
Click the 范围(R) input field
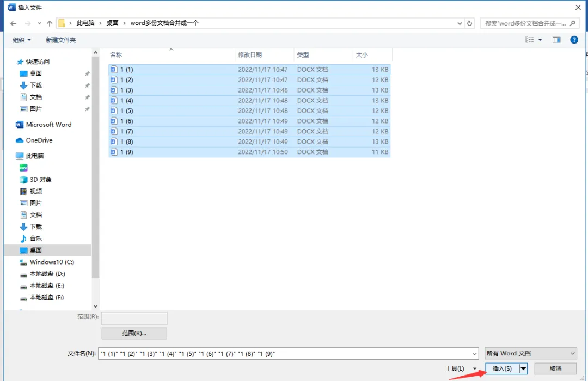coord(134,318)
